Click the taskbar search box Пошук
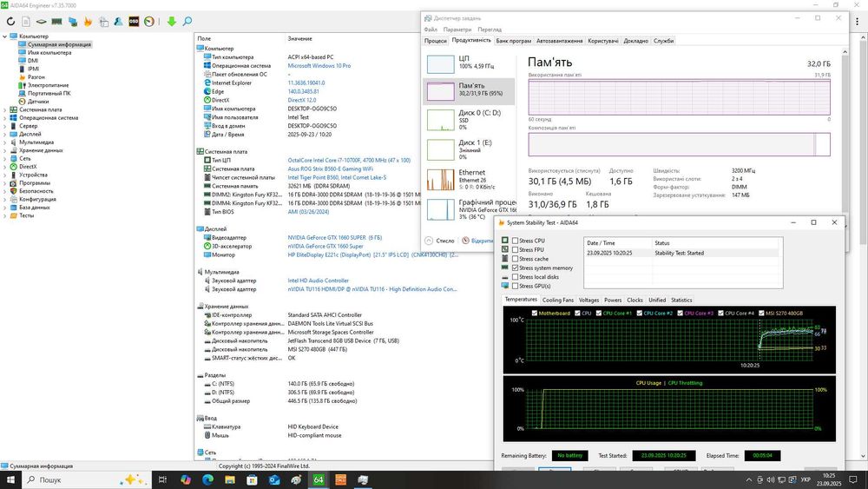 pyautogui.click(x=86, y=479)
